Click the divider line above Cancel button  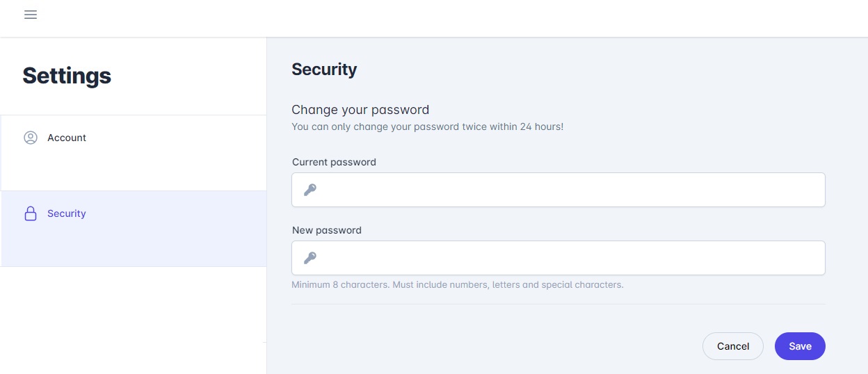[558, 304]
